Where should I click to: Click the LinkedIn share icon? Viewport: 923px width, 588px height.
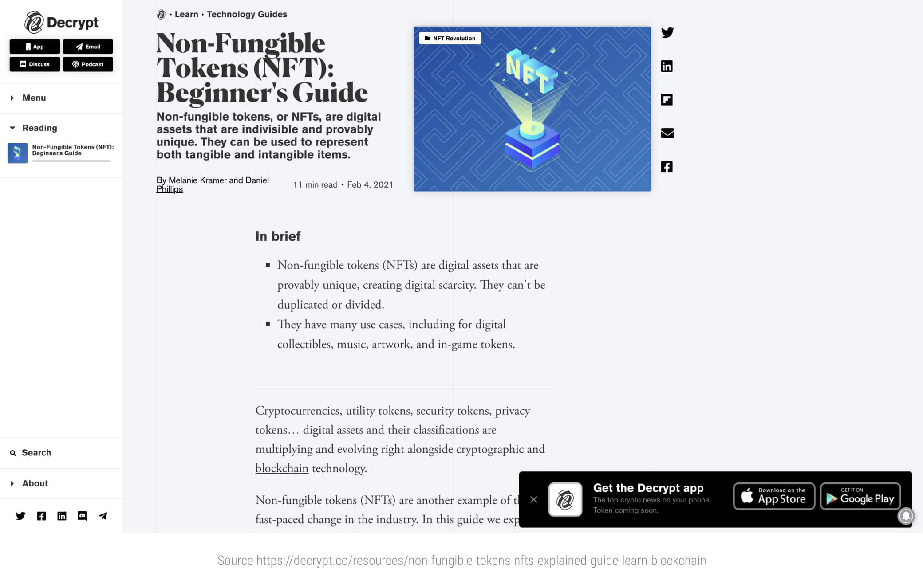[x=667, y=66]
